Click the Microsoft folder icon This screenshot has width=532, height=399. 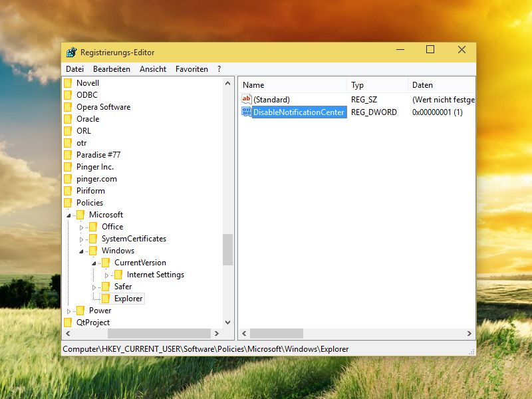[x=80, y=215]
